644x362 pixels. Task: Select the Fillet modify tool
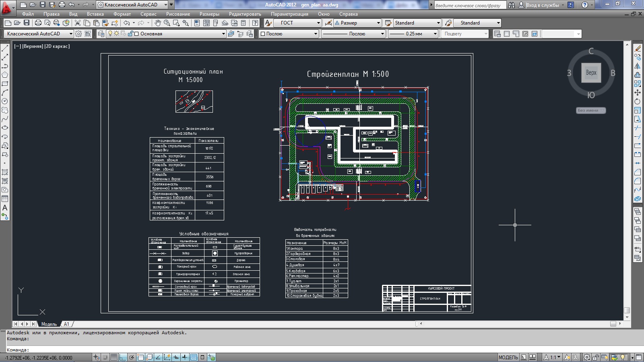tap(638, 181)
